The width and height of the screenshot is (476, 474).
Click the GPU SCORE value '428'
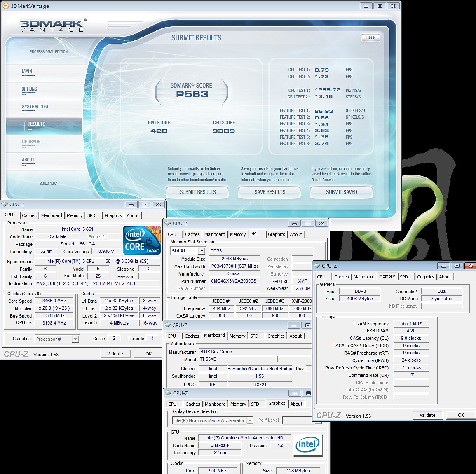(x=159, y=131)
